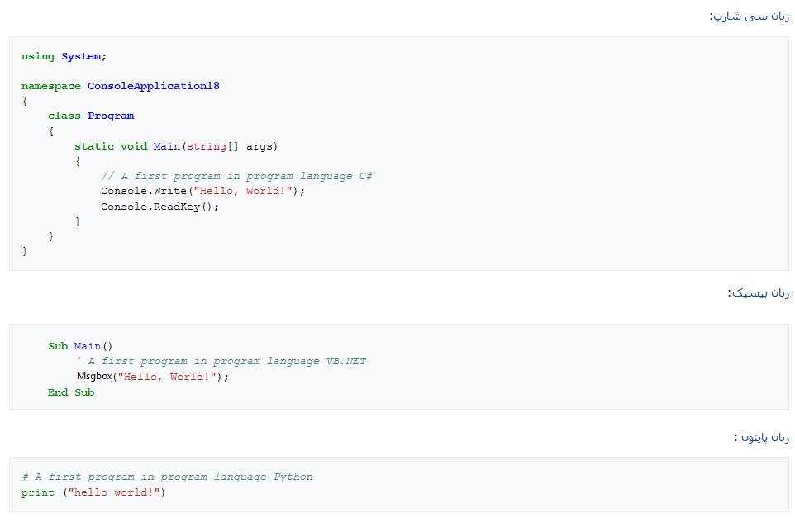Click the Python comment line

(x=168, y=477)
